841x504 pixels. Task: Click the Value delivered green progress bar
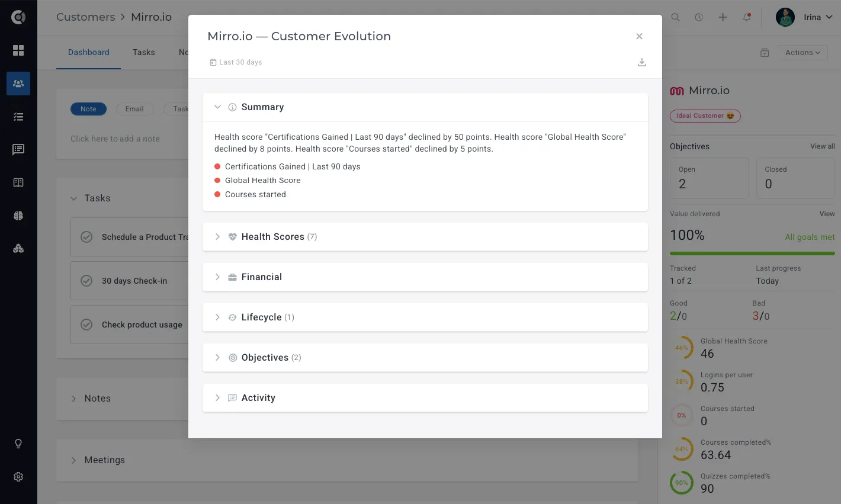click(x=752, y=253)
